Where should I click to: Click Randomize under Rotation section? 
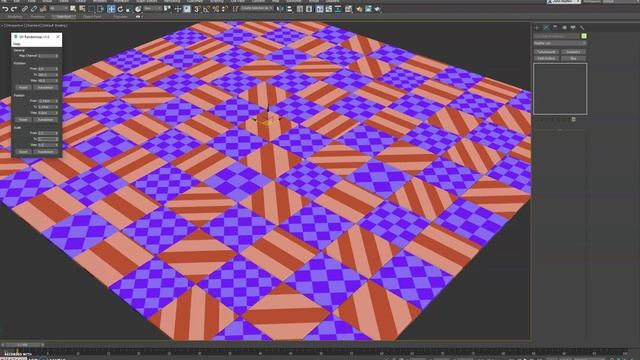46,88
